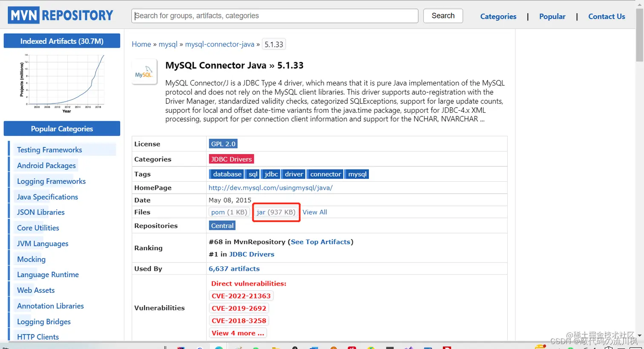Open HTTP Clients category
The width and height of the screenshot is (644, 349).
[x=38, y=337]
